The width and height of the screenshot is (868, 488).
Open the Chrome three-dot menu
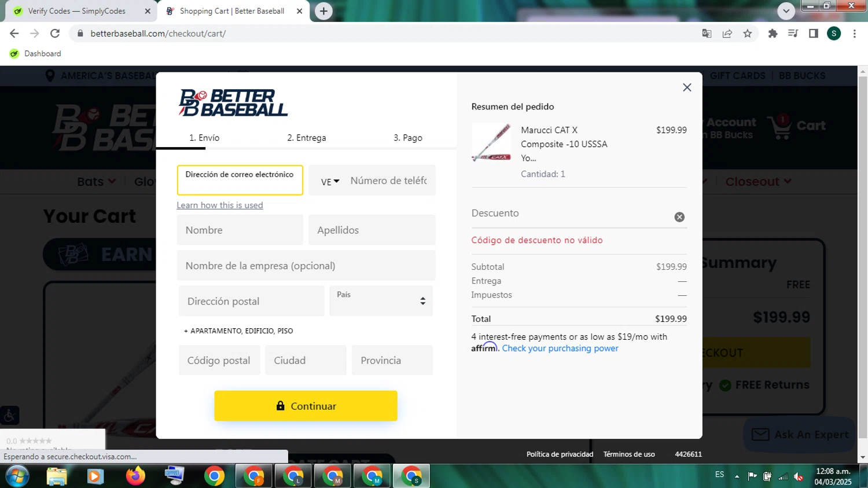855,34
